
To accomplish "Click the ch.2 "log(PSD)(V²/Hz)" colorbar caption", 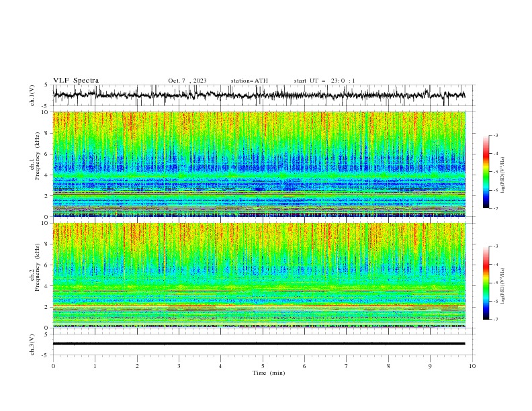I will click(x=502, y=285).
